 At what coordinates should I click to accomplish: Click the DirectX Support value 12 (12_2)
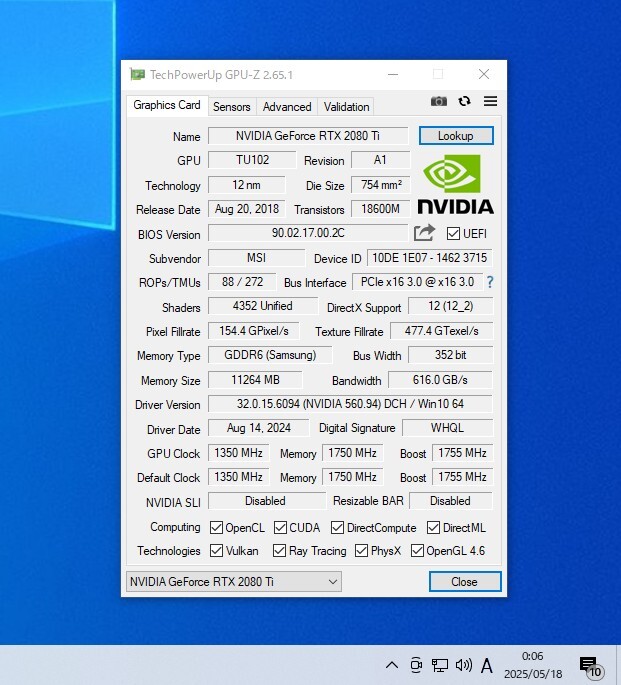pos(450,306)
